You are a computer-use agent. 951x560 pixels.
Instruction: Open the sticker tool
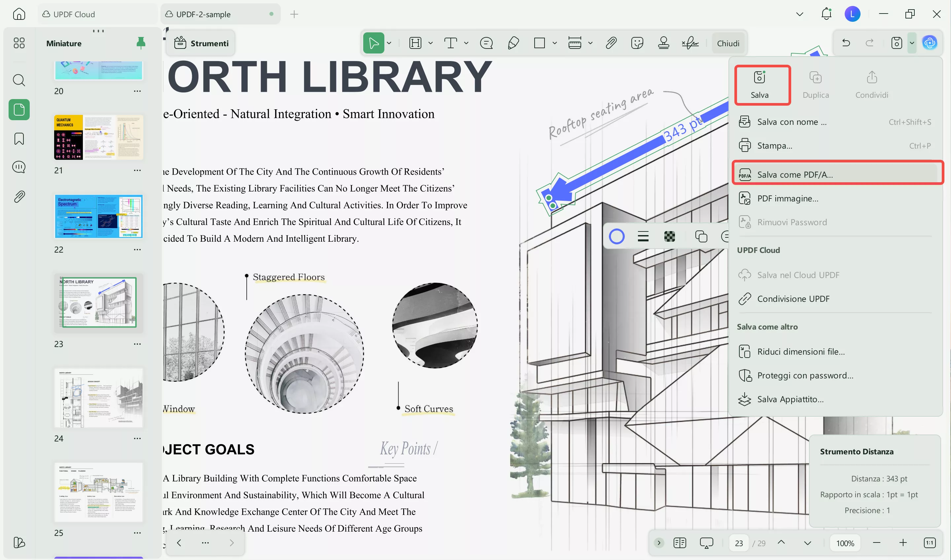tap(637, 43)
